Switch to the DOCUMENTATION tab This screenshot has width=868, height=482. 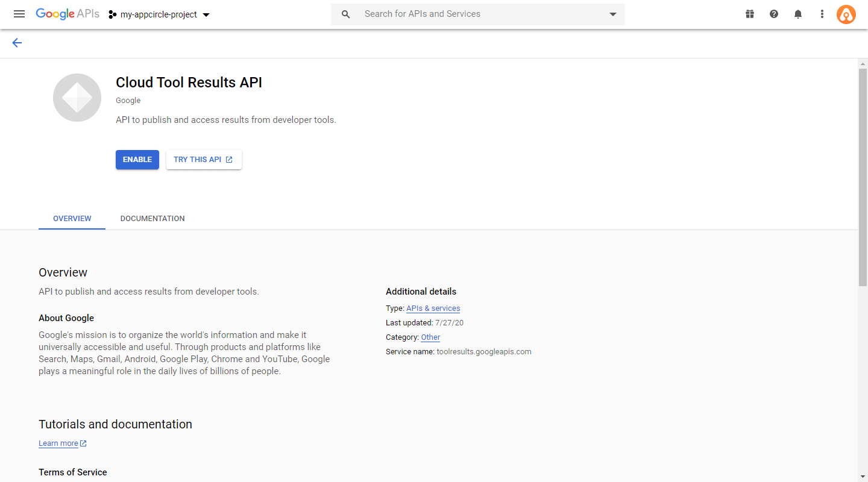[153, 219]
